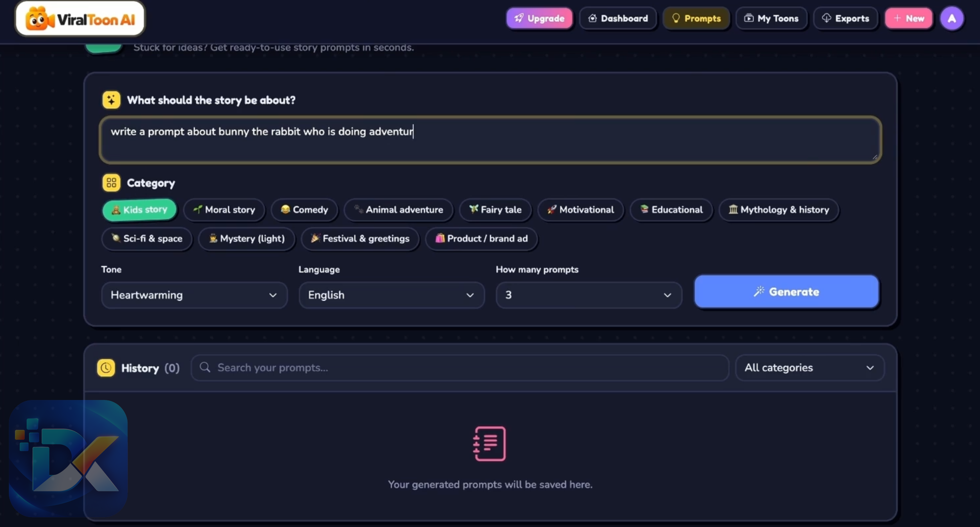This screenshot has height=527, width=980.
Task: Select the Kids story category
Action: 139,209
